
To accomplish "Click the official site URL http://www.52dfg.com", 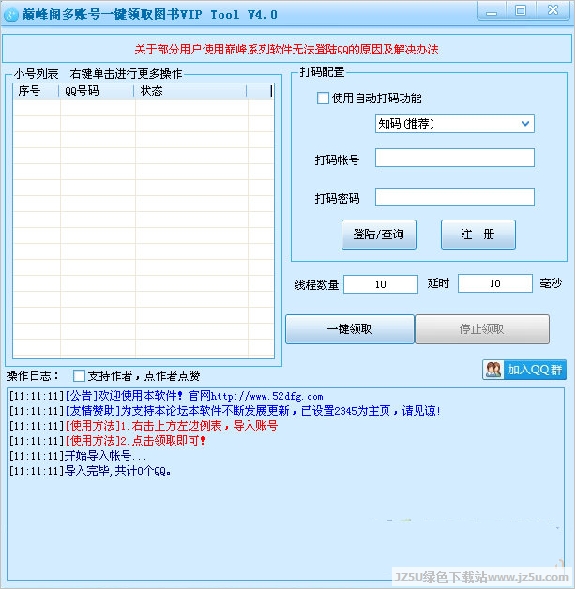I will click(x=267, y=396).
